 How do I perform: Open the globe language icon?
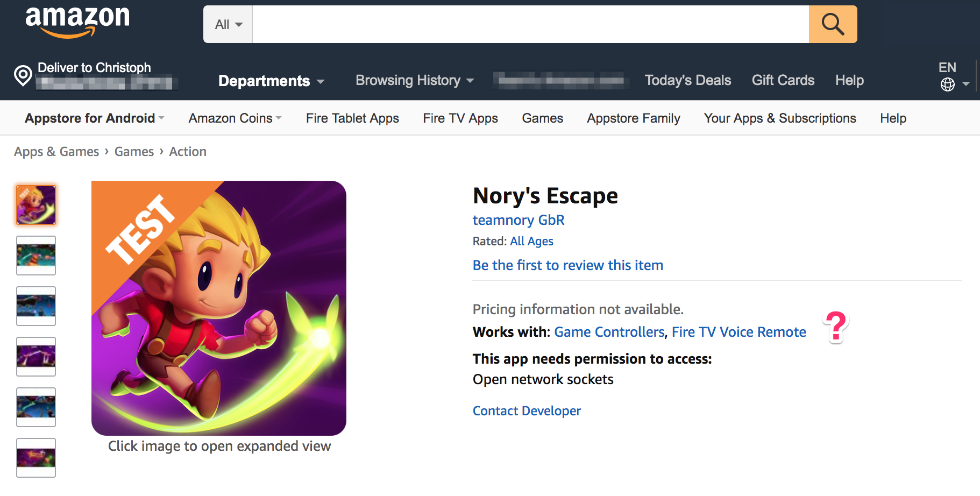click(x=948, y=84)
